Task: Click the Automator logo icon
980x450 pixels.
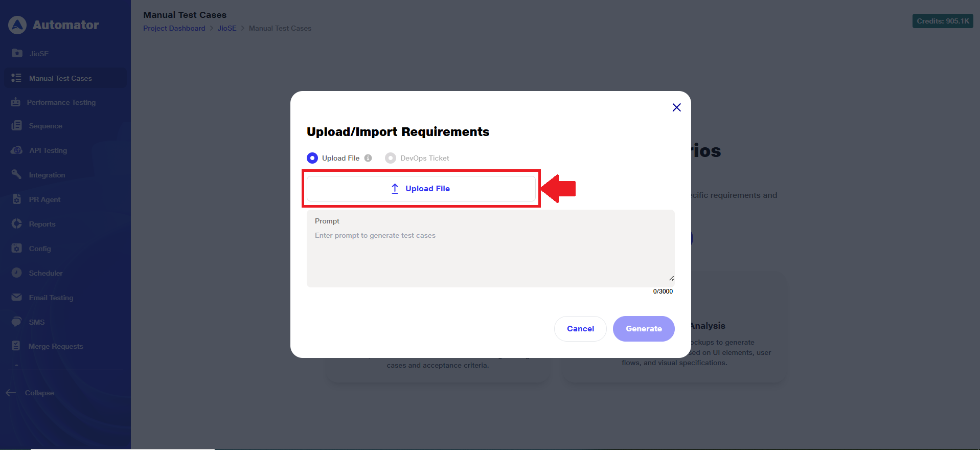Action: (x=17, y=25)
